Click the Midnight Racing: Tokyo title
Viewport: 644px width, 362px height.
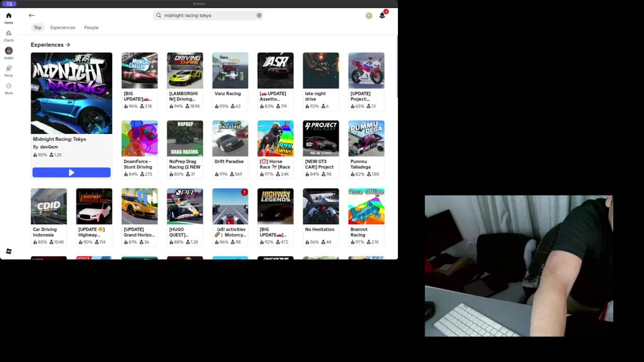(59, 139)
